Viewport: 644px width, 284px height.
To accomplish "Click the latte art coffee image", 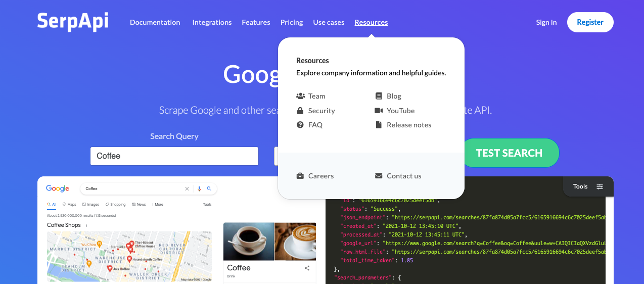I will (295, 241).
